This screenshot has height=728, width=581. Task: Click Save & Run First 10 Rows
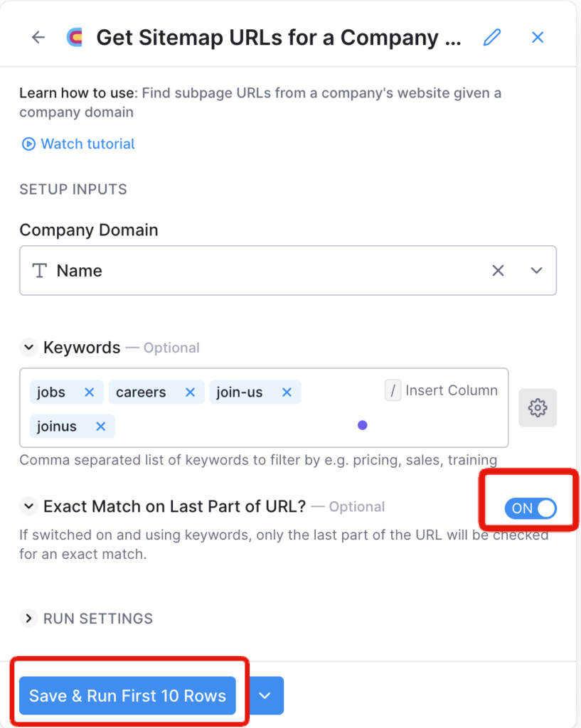click(x=128, y=695)
